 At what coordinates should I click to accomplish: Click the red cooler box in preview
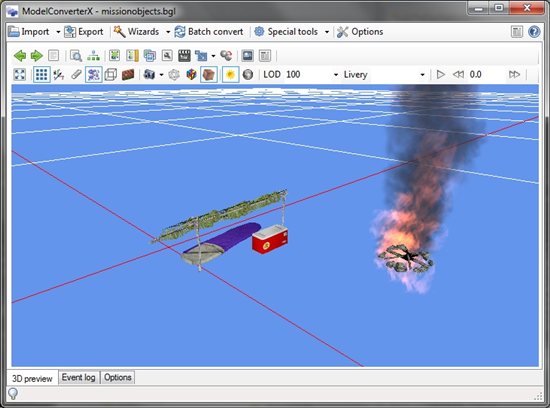pyautogui.click(x=270, y=239)
